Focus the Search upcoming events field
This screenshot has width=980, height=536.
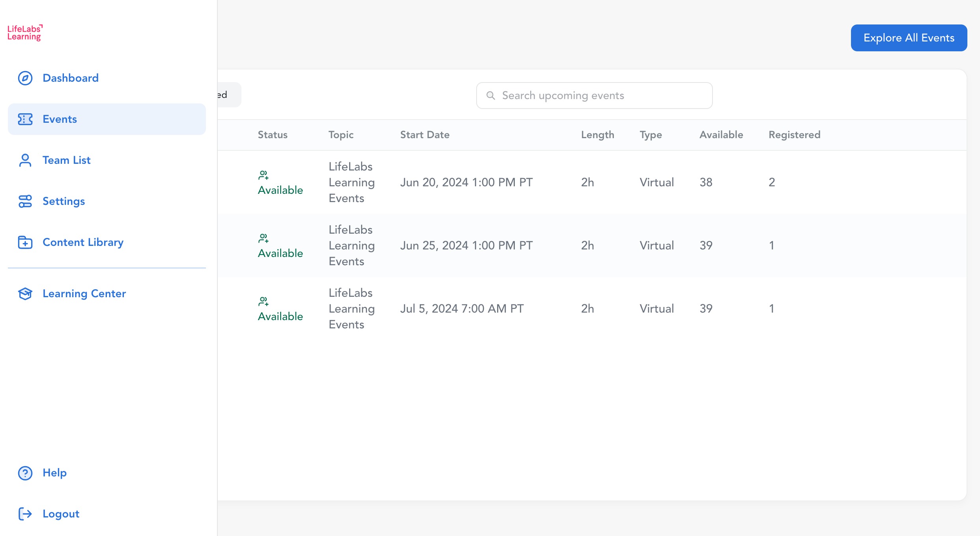coord(594,96)
